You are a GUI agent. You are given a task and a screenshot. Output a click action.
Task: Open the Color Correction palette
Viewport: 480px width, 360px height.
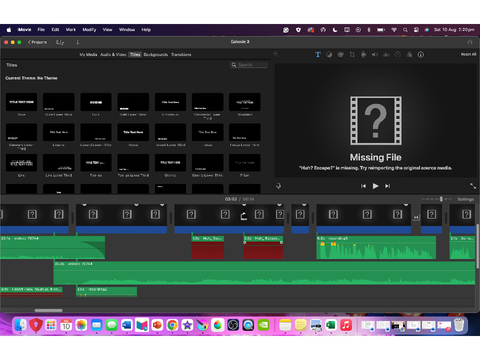coord(340,55)
